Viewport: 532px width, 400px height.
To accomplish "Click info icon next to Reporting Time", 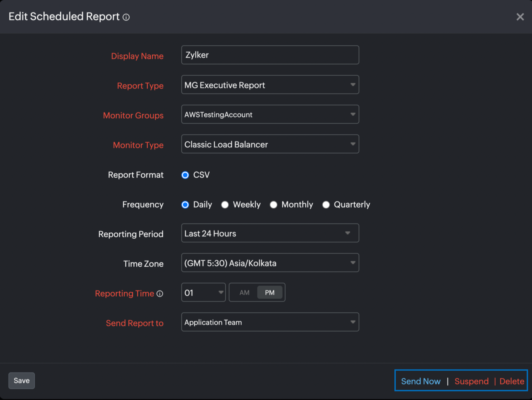I will (160, 294).
